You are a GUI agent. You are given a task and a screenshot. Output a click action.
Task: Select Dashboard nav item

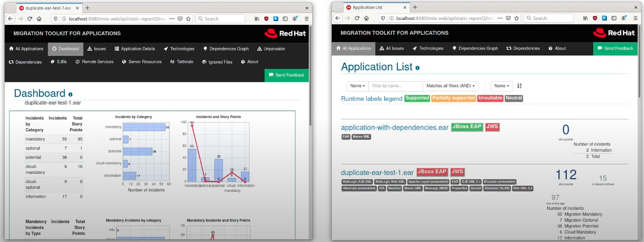click(x=65, y=49)
